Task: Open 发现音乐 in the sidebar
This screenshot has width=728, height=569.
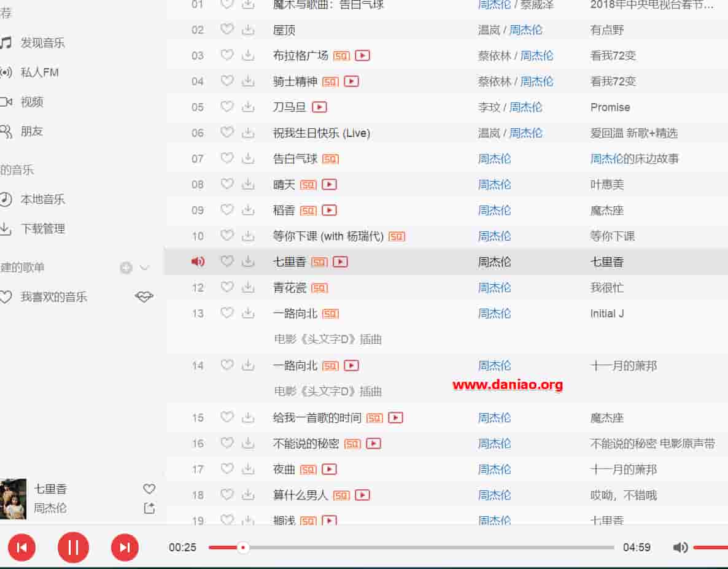Action: (x=42, y=43)
